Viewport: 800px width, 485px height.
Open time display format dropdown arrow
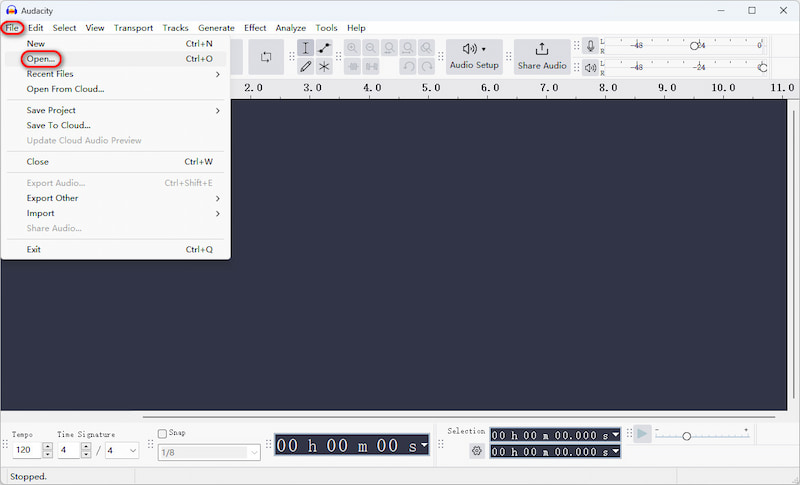(x=424, y=445)
